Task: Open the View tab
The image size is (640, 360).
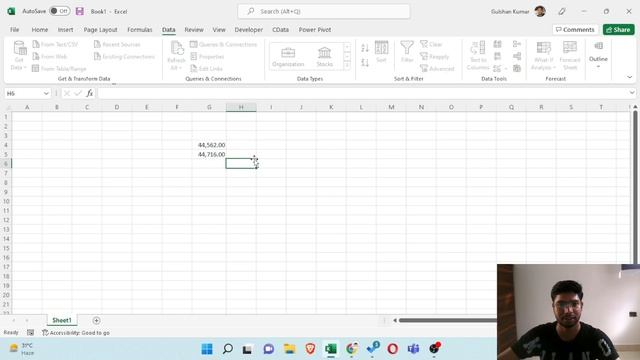Action: (x=219, y=29)
